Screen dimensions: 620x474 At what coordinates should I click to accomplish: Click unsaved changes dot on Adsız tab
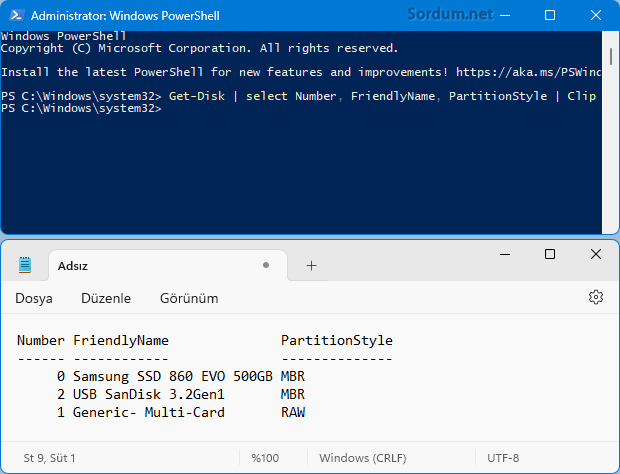266,265
